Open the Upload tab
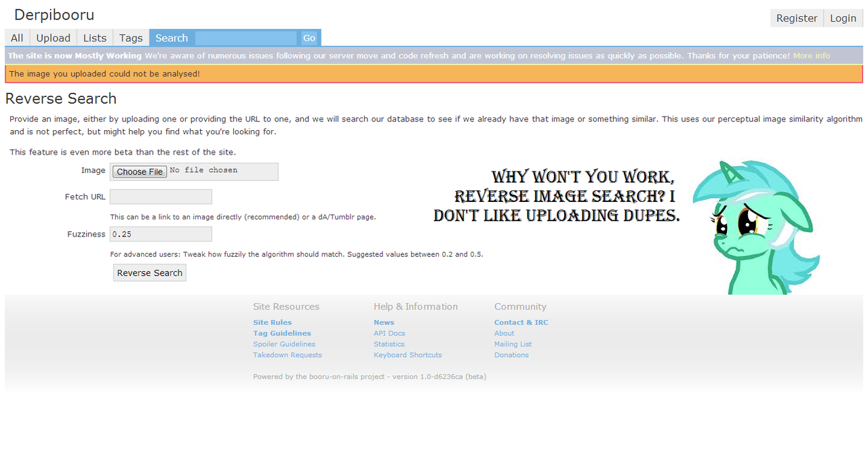This screenshot has height=467, width=868. pyautogui.click(x=53, y=38)
